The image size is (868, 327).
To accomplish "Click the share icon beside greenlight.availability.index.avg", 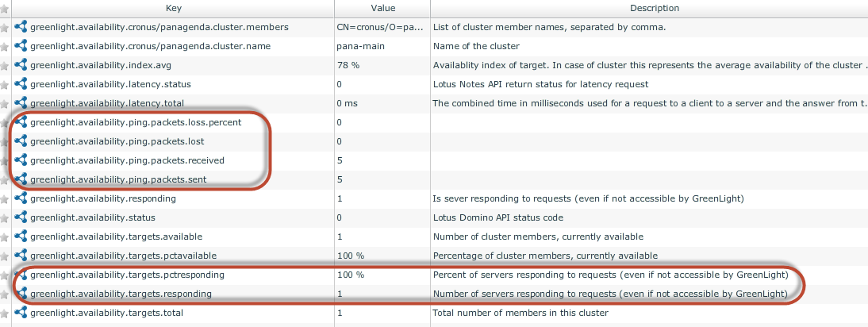I will [21, 65].
